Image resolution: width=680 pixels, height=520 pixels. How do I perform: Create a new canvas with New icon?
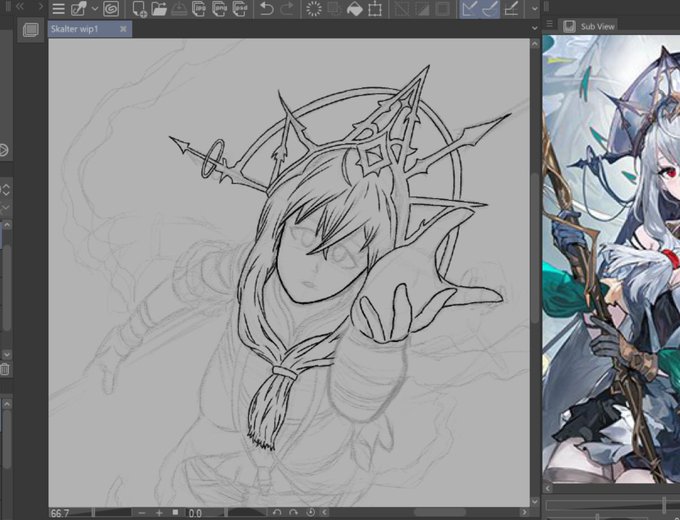point(140,9)
